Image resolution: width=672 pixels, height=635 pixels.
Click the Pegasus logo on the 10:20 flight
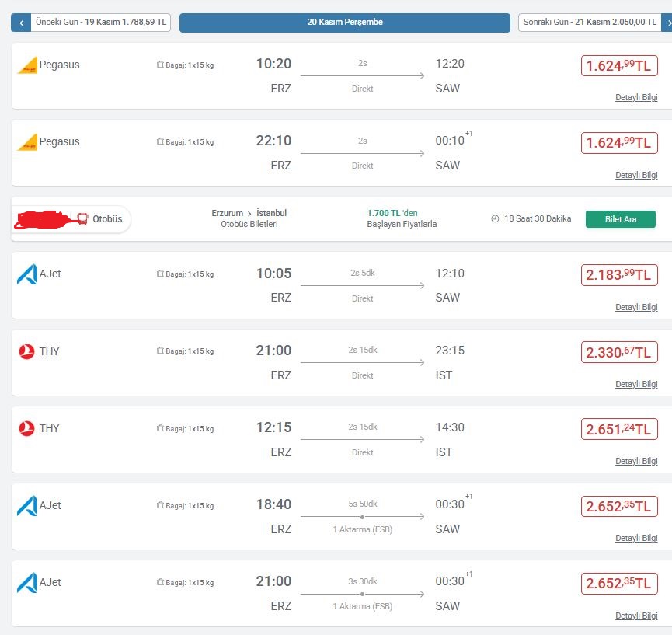[x=27, y=65]
